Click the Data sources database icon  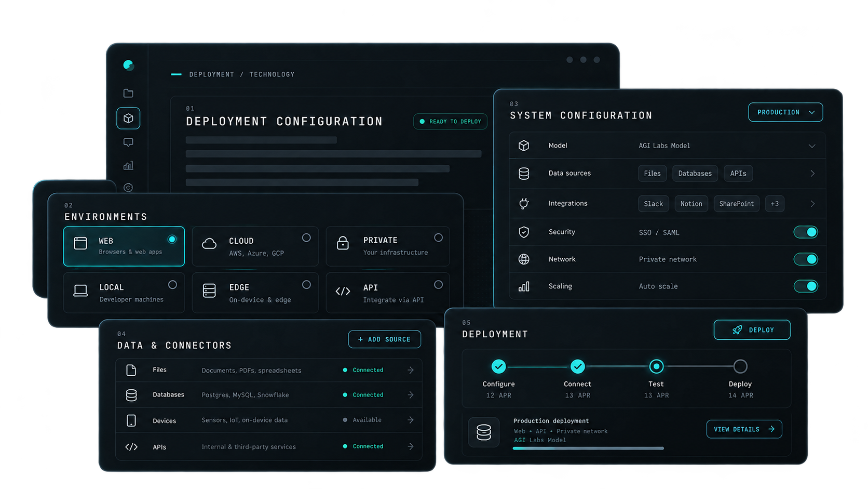coord(524,174)
